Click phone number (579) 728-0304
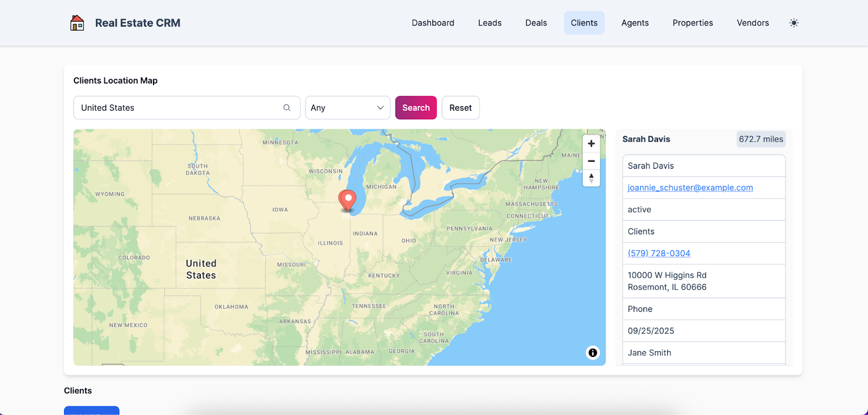Viewport: 868px width, 415px height. tap(659, 253)
